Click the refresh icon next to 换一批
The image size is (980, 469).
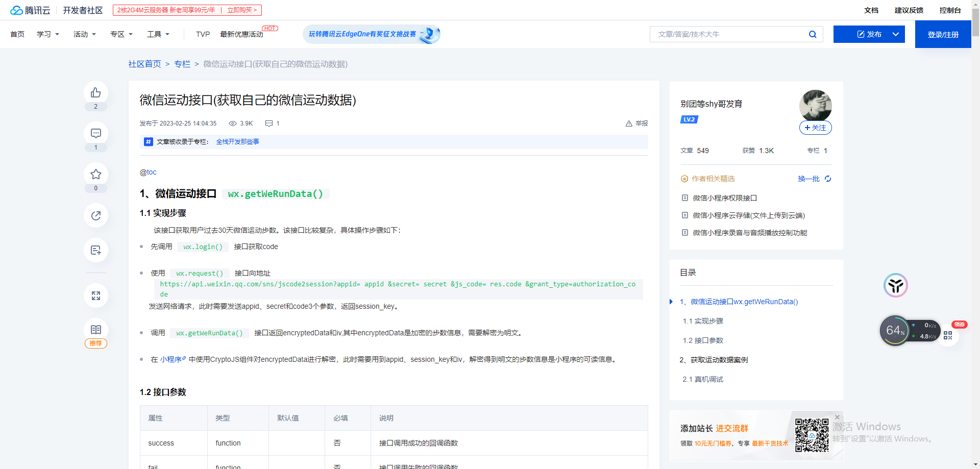pyautogui.click(x=828, y=179)
